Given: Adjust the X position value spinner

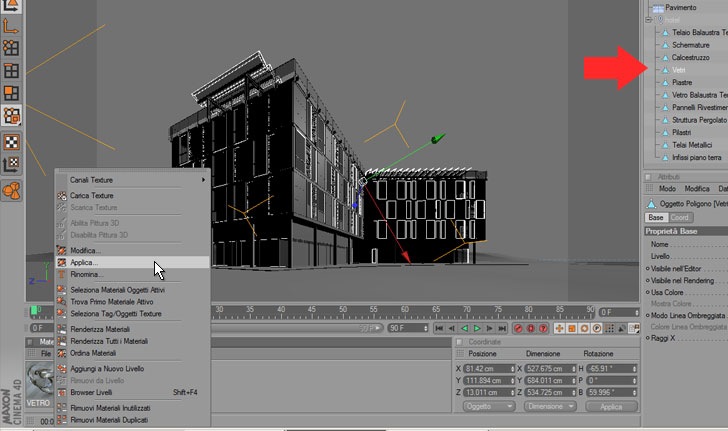Looking at the screenshot, I should (x=513, y=369).
